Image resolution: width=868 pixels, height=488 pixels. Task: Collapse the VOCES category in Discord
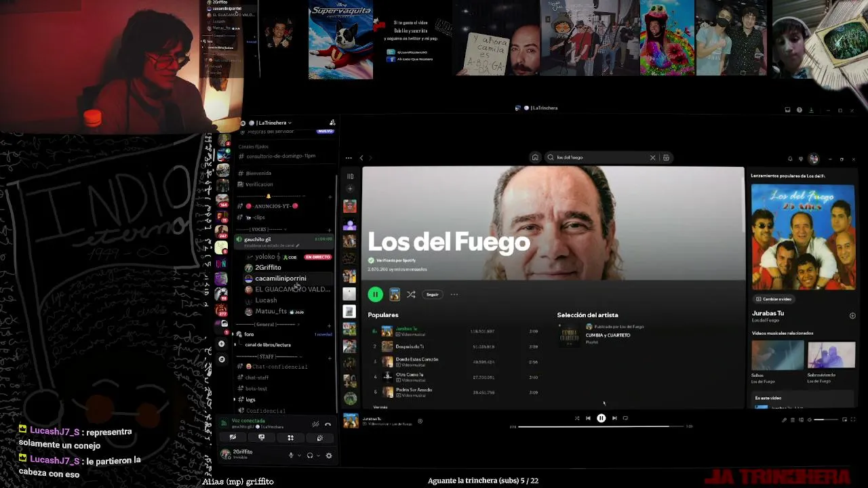click(258, 230)
